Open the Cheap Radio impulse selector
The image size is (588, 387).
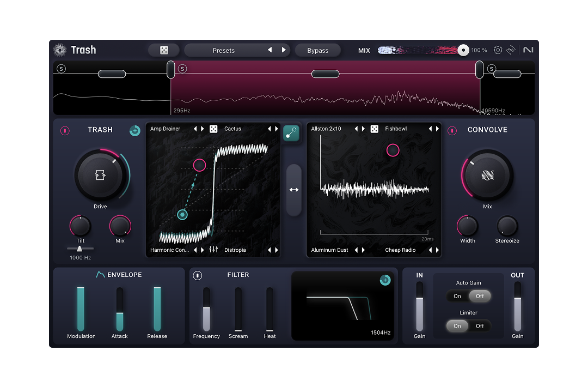click(400, 250)
